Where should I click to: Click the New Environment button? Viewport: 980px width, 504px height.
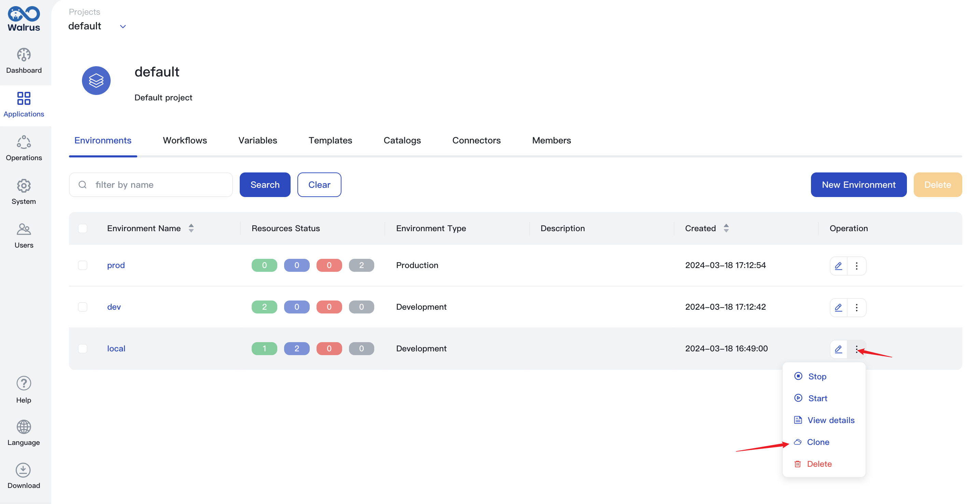[x=858, y=184]
